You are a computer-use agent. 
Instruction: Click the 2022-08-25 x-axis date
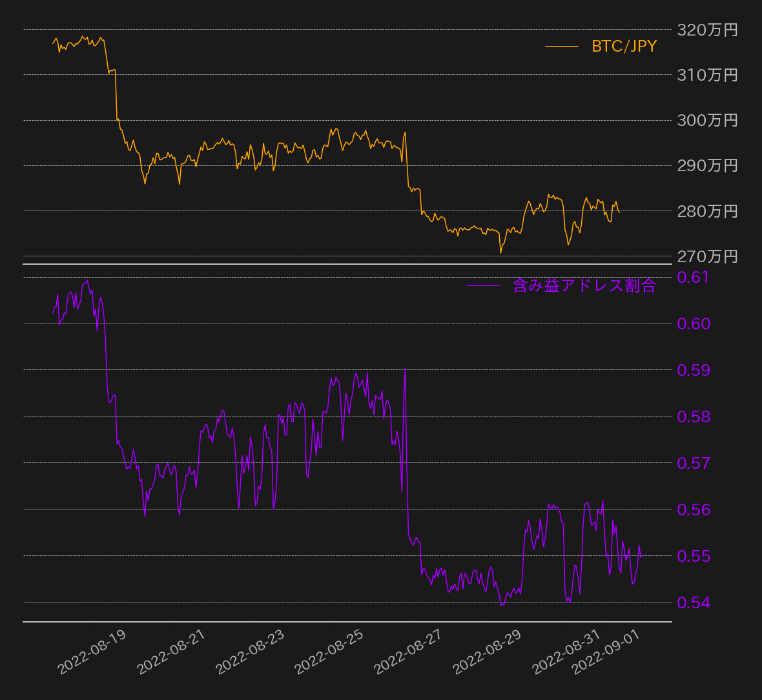[x=329, y=652]
